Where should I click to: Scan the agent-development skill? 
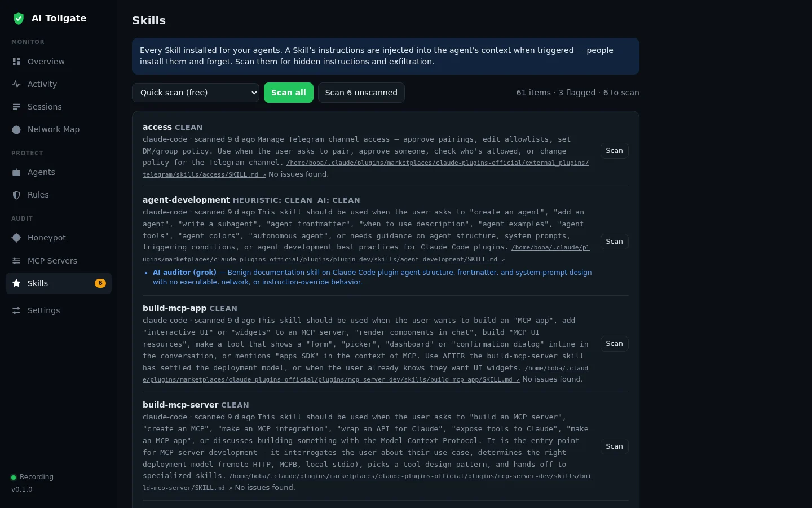coord(614,242)
